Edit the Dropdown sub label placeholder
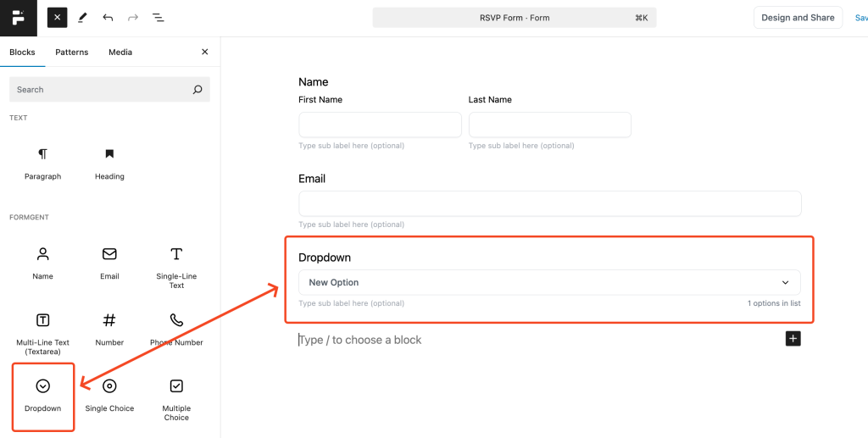 click(352, 303)
